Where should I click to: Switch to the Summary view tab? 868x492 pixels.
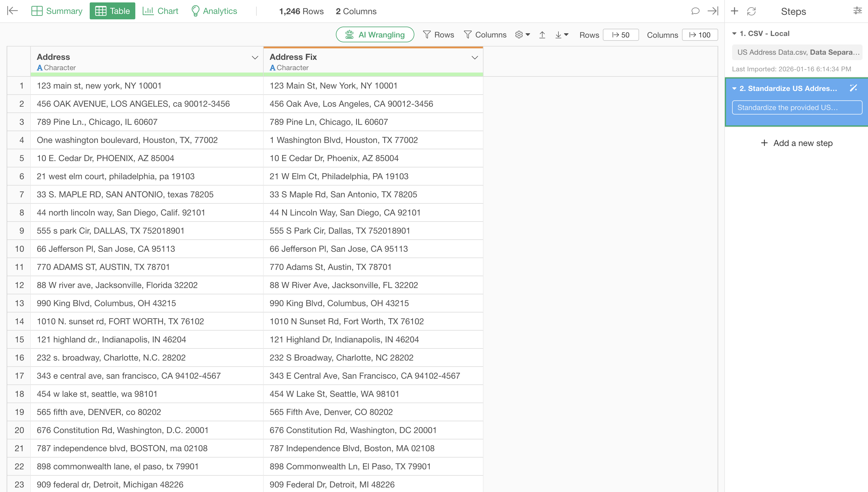click(x=57, y=11)
